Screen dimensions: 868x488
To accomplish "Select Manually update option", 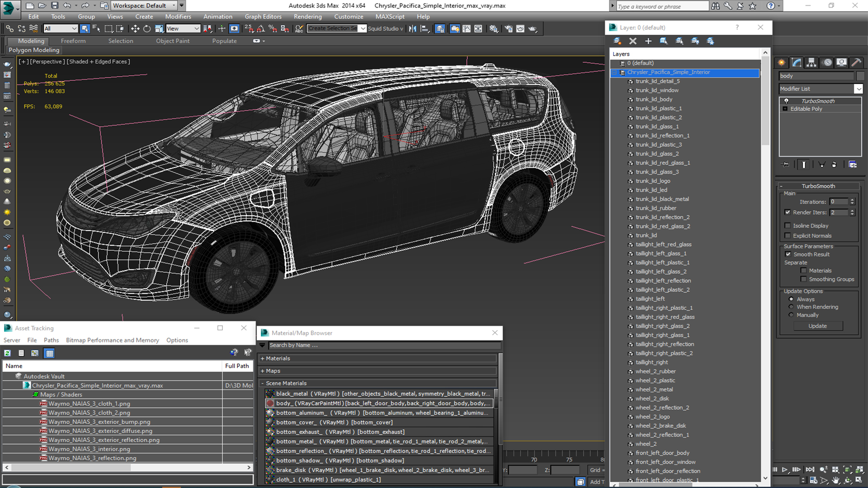I will [791, 315].
